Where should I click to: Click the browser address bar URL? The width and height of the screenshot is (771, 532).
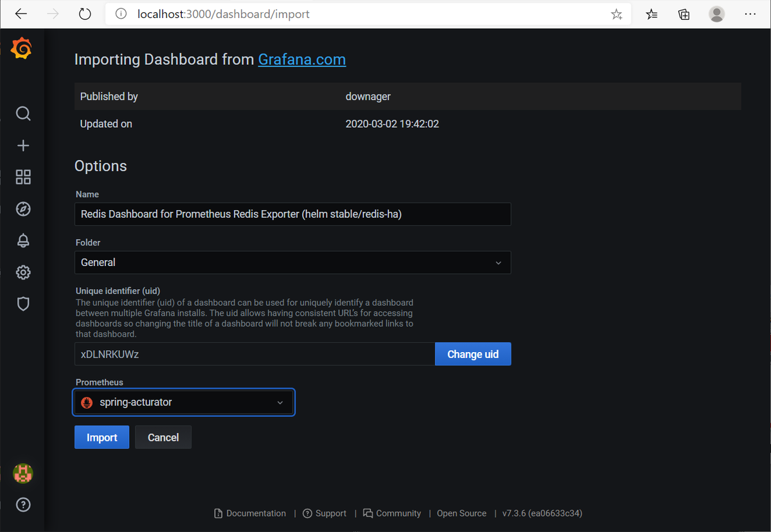224,14
